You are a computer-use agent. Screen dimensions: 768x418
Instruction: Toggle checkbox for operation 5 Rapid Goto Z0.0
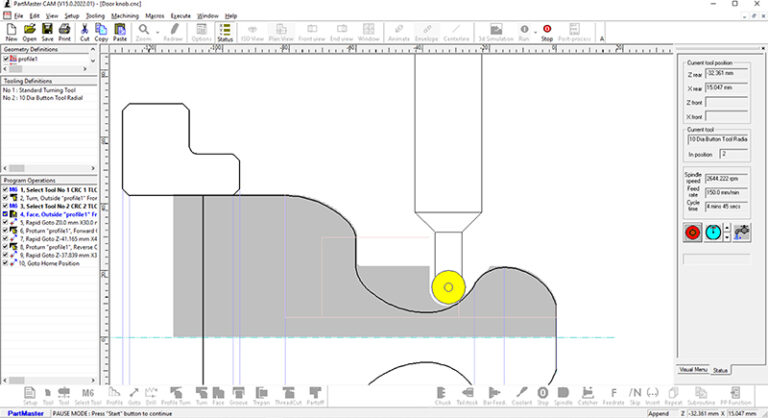coord(5,222)
